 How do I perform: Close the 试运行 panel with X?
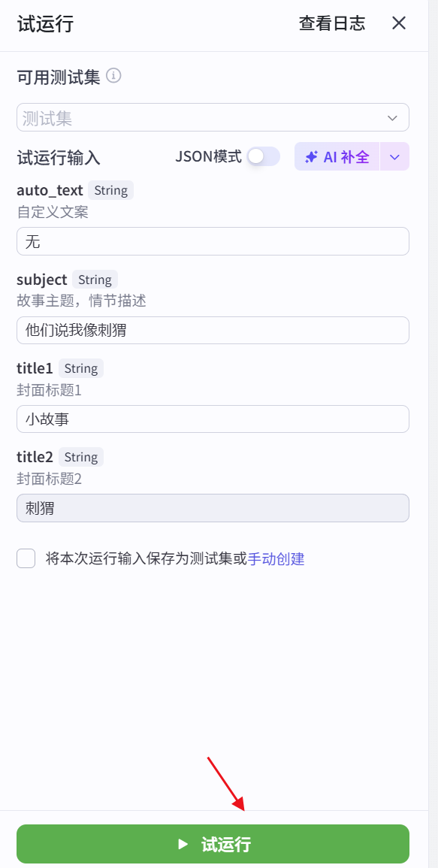click(398, 23)
